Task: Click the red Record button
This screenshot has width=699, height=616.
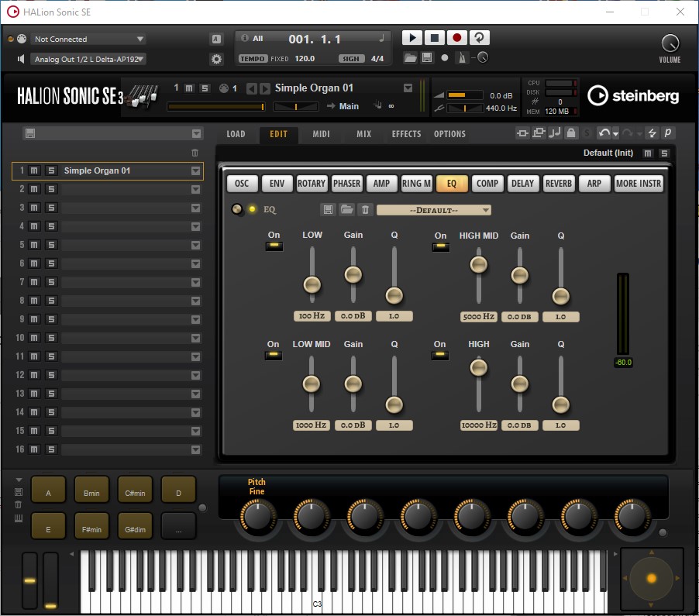Action: (x=456, y=38)
